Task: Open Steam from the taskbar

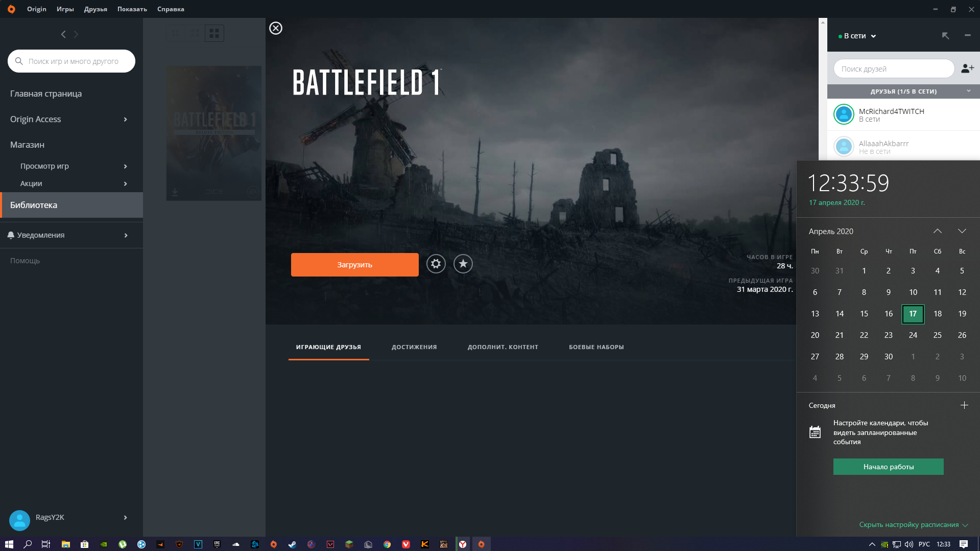Action: [292, 544]
